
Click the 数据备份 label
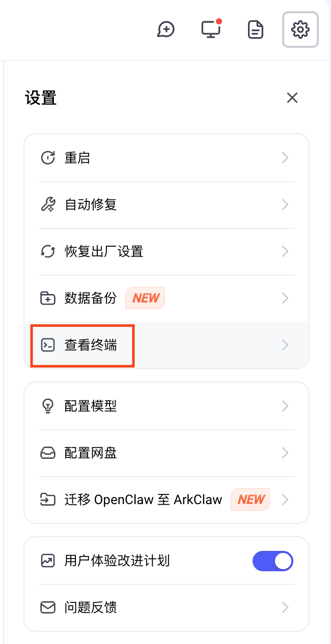(x=91, y=298)
